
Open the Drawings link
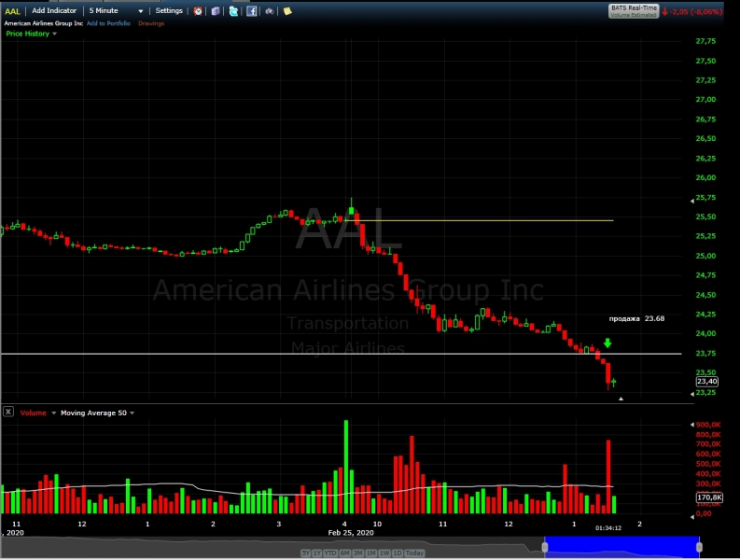point(151,23)
